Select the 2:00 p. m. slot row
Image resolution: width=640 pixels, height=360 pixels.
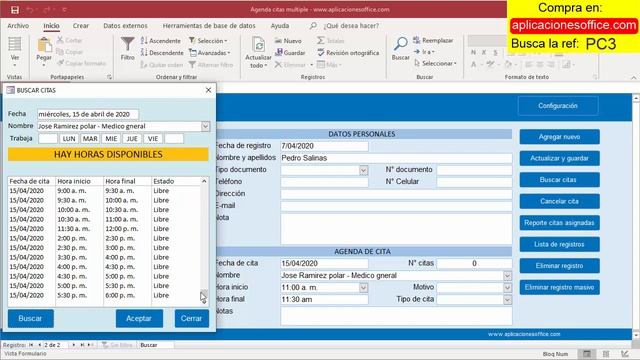coord(104,238)
